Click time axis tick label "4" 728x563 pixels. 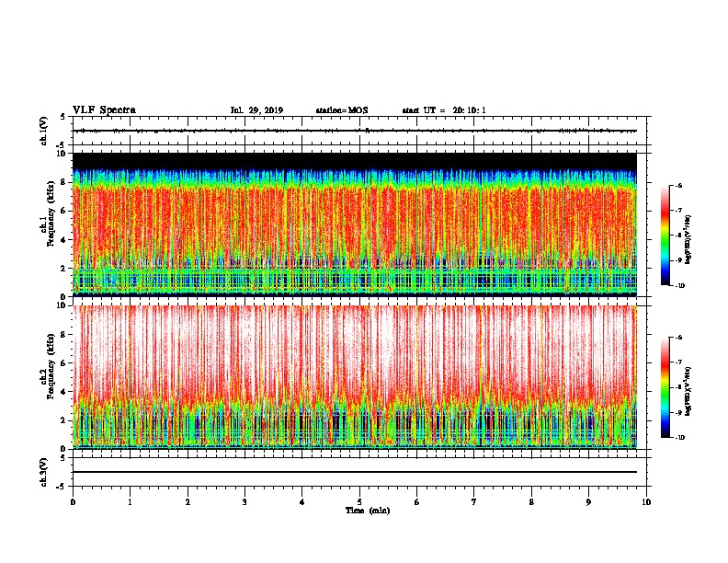pos(301,502)
